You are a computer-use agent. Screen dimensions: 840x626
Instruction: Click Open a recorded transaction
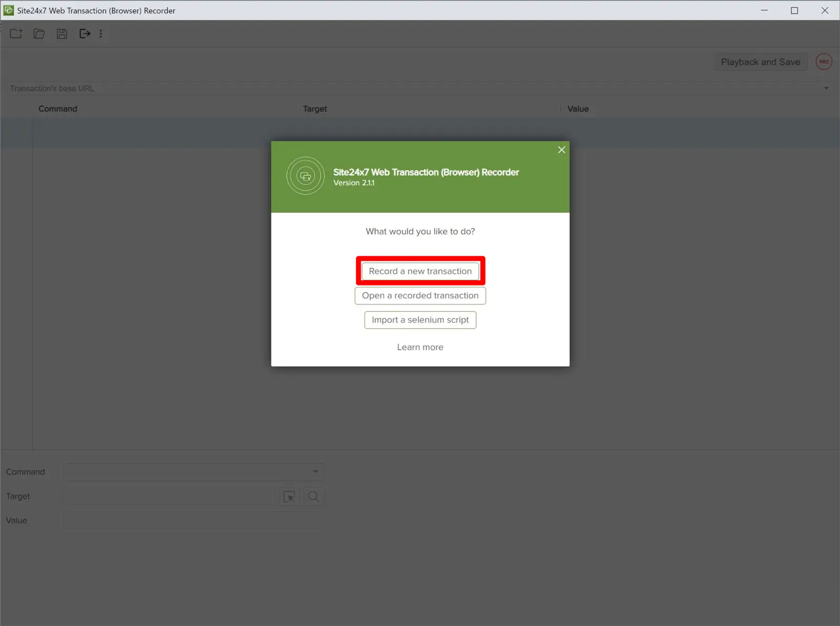click(420, 295)
